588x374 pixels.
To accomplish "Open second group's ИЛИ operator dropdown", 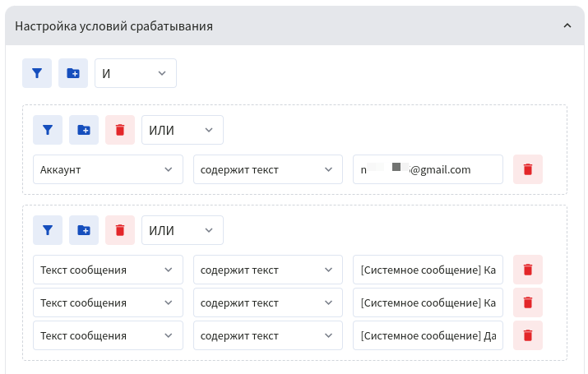I will coord(183,230).
